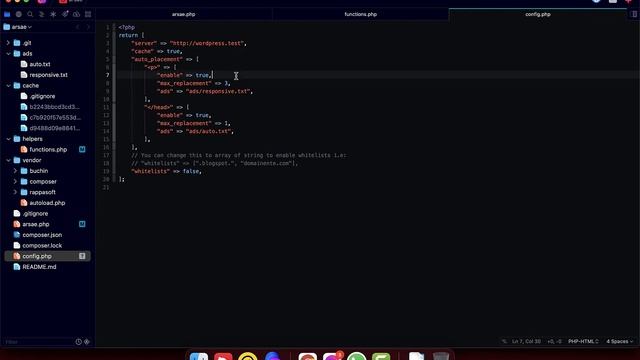Open the cache file starting with c7b920
The image size is (640, 360).
[x=55, y=117]
